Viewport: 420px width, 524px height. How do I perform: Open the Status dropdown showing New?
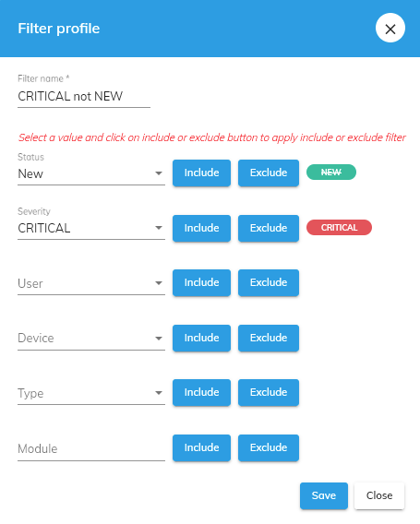click(91, 173)
